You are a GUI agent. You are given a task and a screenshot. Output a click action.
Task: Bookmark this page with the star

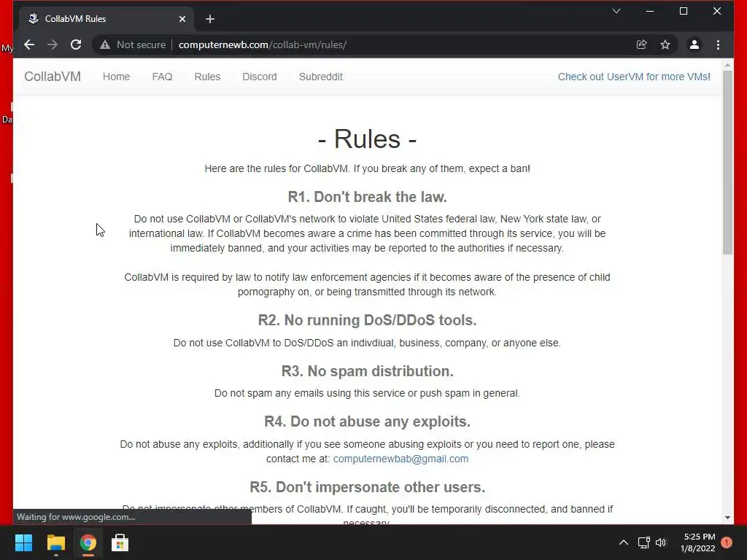[665, 44]
